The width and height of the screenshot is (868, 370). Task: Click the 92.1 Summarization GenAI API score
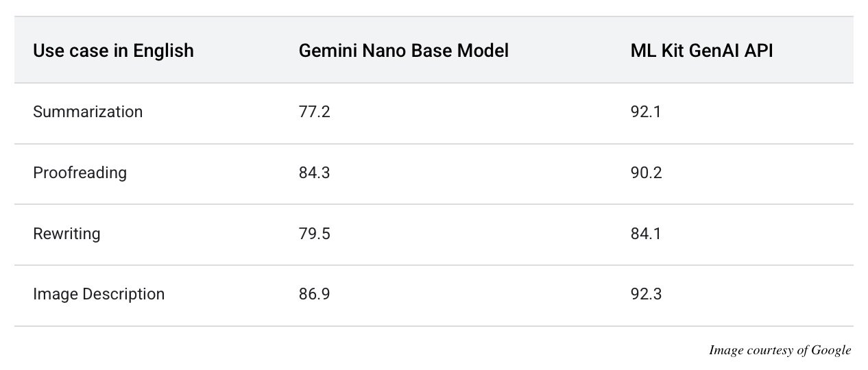[646, 112]
